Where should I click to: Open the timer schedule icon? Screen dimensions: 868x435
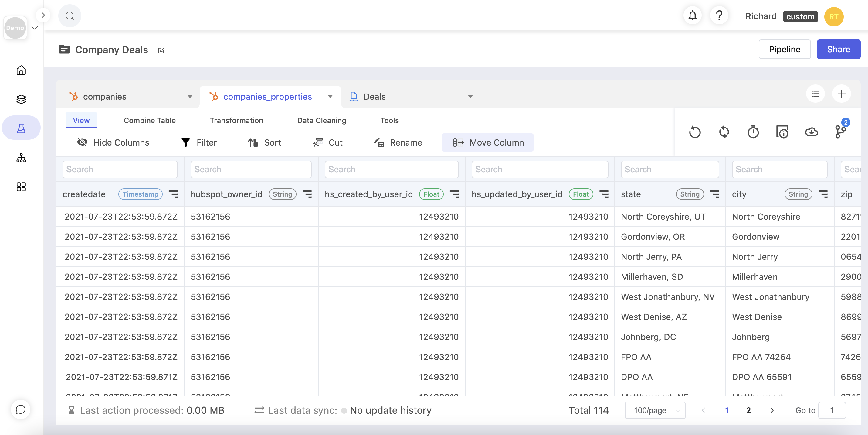[753, 132]
